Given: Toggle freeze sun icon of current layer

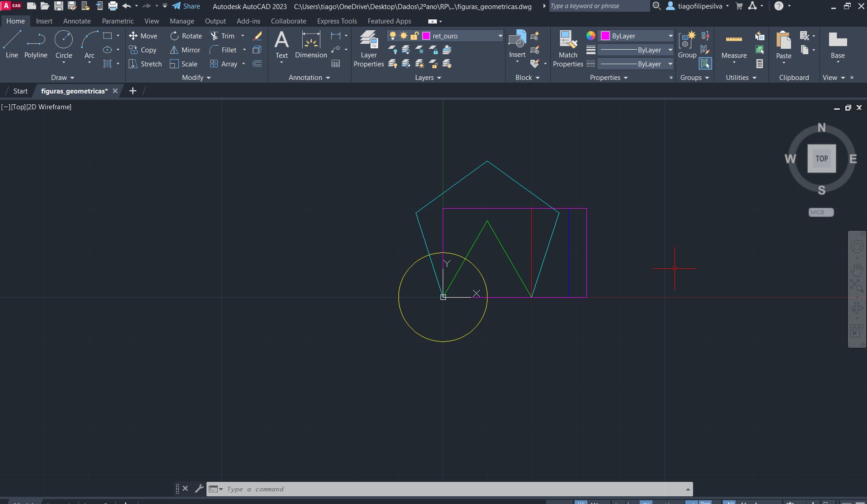Looking at the screenshot, I should 403,36.
